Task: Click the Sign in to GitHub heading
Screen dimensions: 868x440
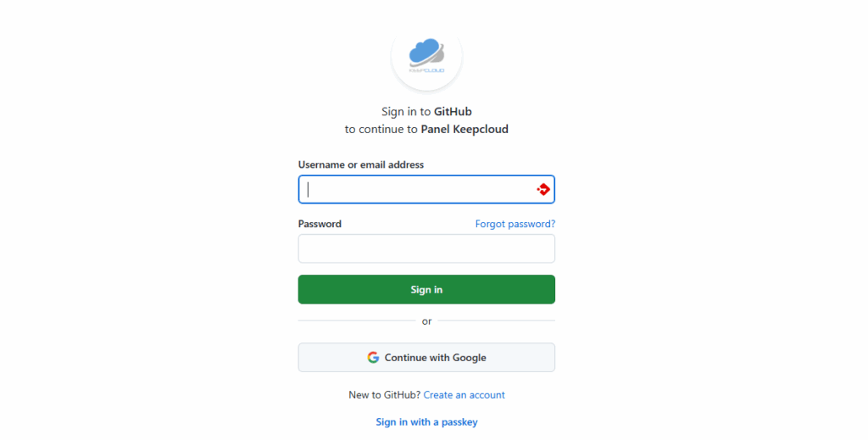Action: click(426, 111)
